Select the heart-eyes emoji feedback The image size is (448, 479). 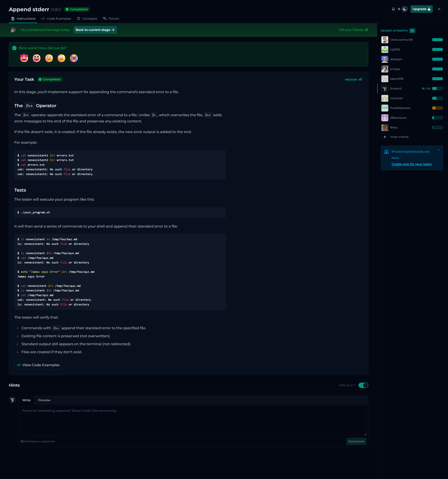point(24,58)
